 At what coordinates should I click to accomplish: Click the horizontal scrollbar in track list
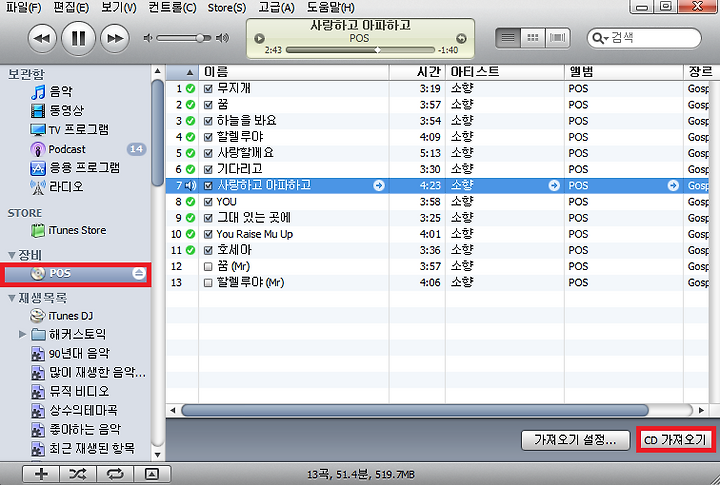coord(415,410)
